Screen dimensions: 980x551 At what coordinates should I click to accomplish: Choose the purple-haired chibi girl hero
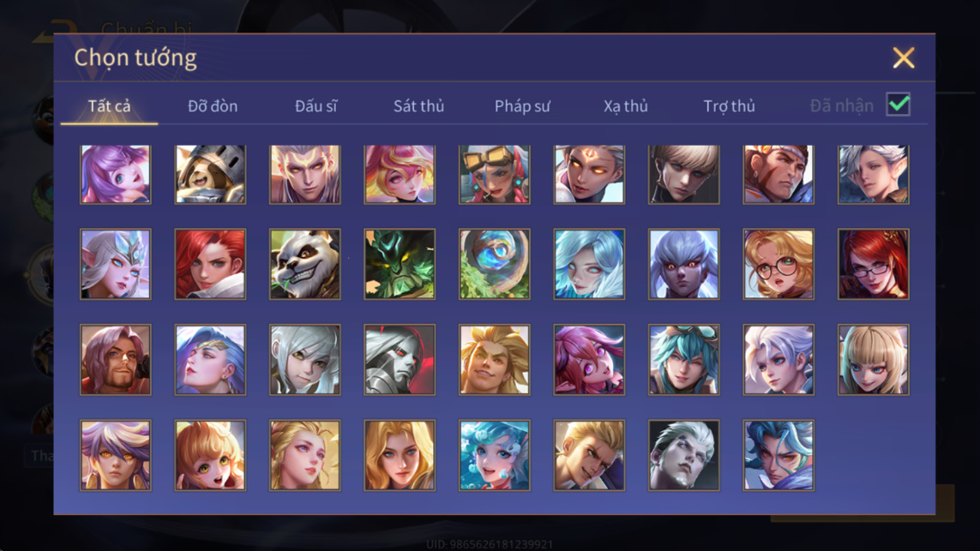(116, 174)
